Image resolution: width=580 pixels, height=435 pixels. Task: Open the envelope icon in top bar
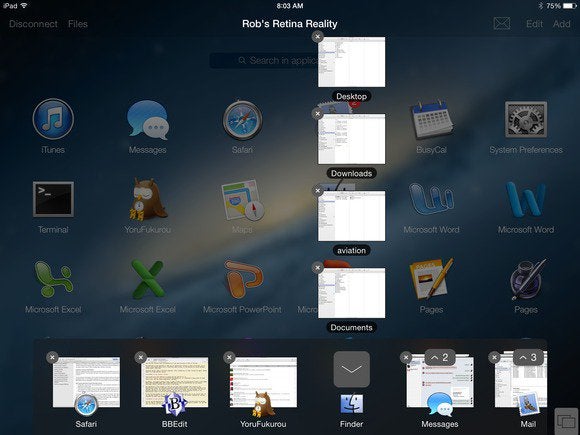pyautogui.click(x=502, y=24)
